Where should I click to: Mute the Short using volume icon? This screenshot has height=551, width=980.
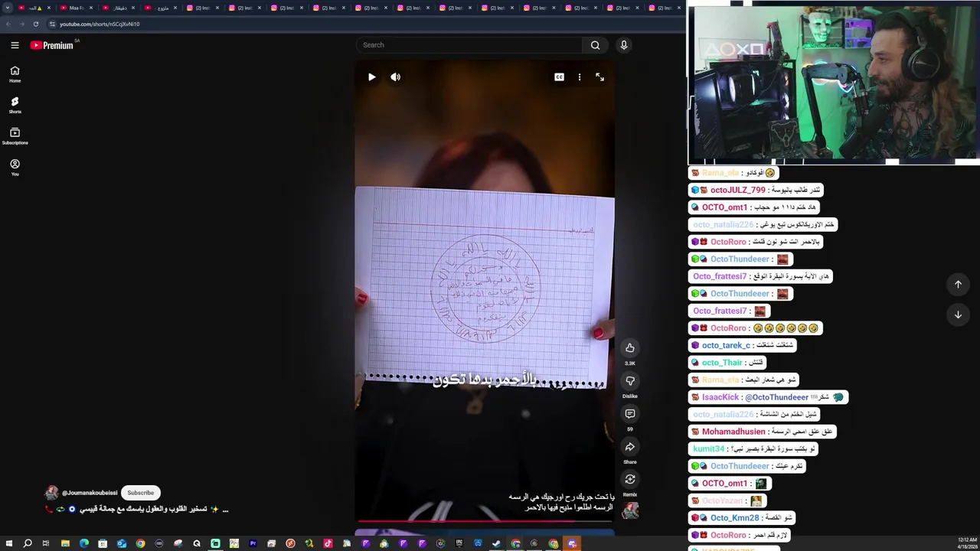(x=396, y=77)
